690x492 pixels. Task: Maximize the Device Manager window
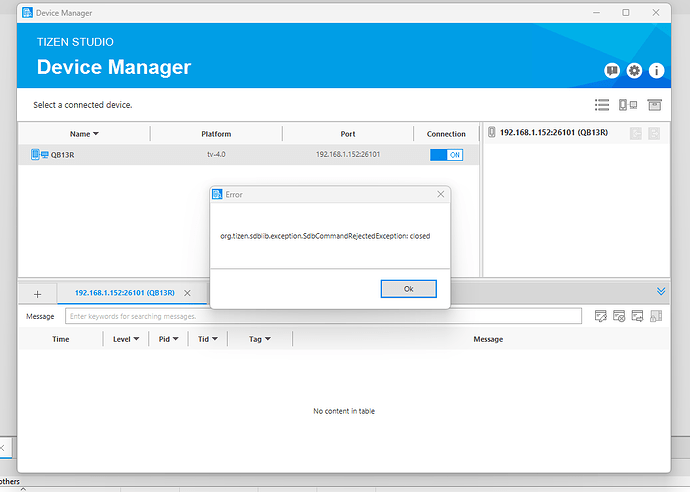626,13
